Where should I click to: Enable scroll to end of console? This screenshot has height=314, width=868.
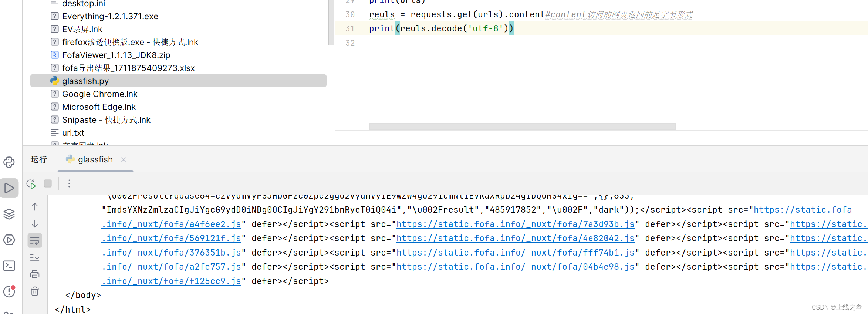coord(35,257)
